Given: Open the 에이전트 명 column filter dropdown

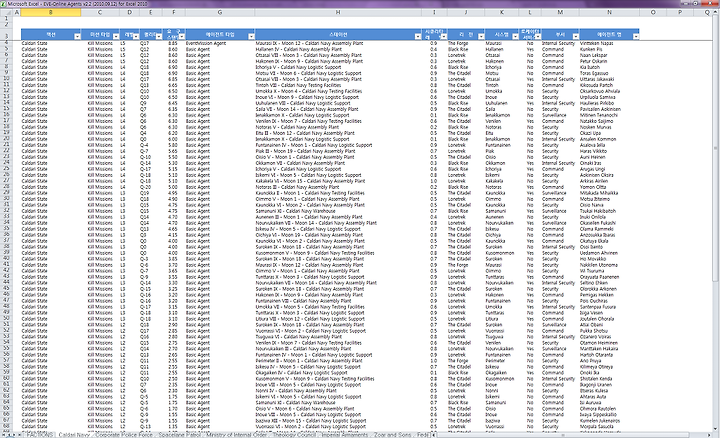Looking at the screenshot, I should coord(636,36).
